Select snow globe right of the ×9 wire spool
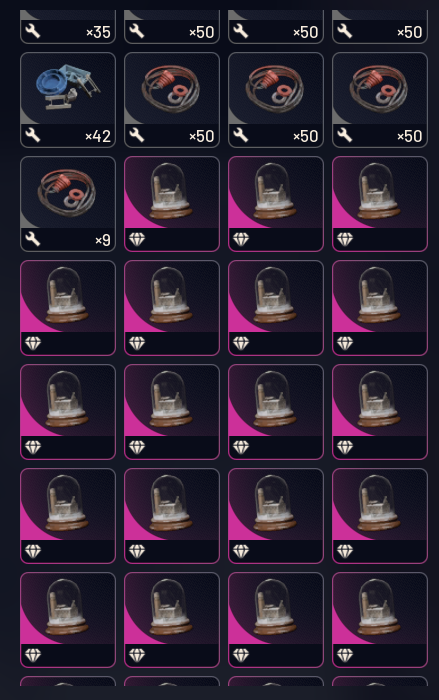This screenshot has height=700, width=439. (x=172, y=204)
